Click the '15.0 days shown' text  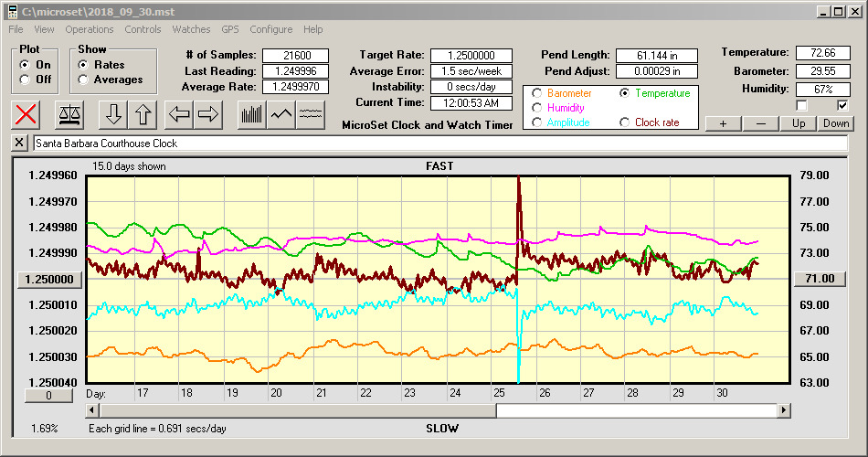(x=129, y=166)
